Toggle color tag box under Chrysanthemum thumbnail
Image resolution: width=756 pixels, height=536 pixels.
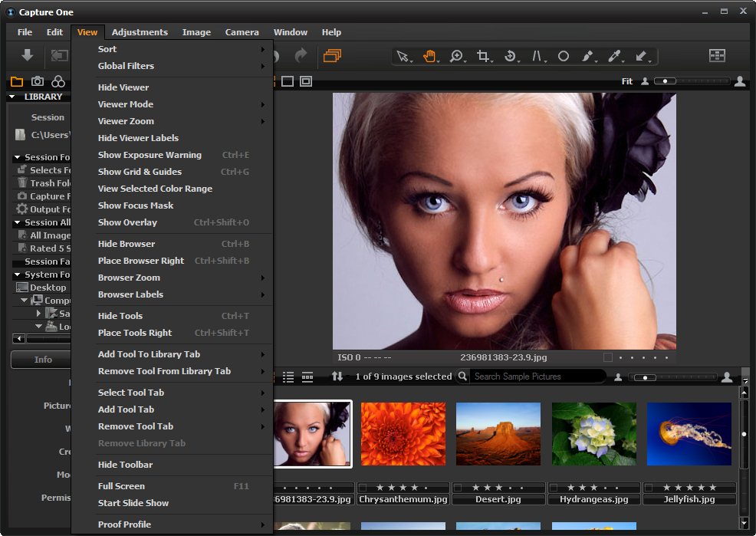[363, 487]
